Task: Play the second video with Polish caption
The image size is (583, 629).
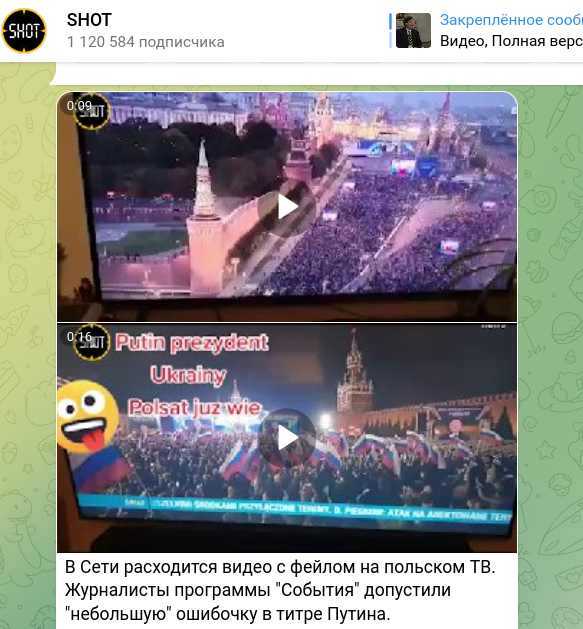Action: tap(287, 438)
